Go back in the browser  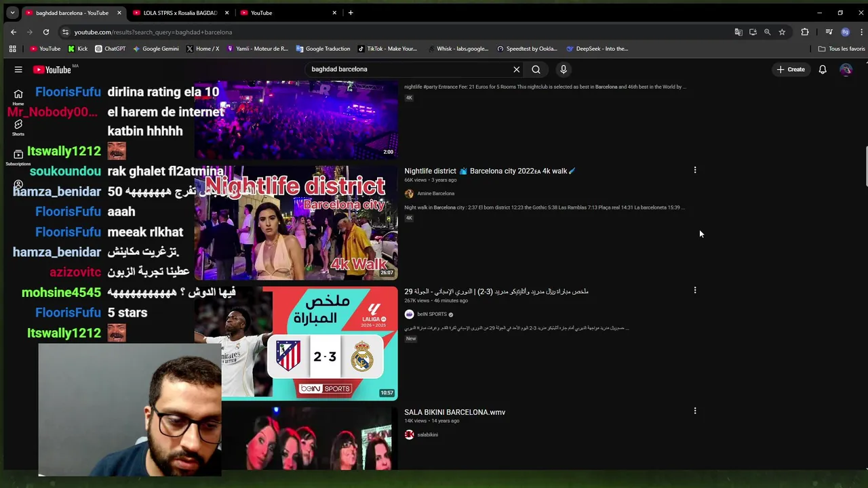(14, 32)
